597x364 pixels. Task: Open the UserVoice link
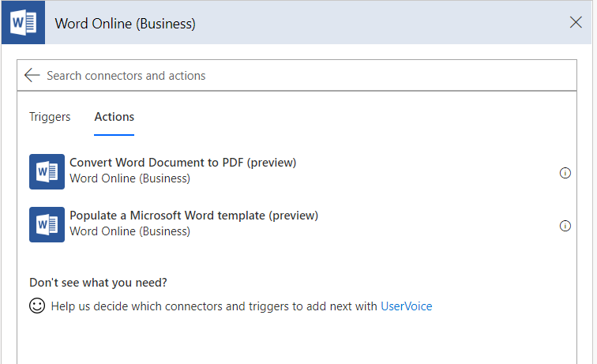point(406,306)
